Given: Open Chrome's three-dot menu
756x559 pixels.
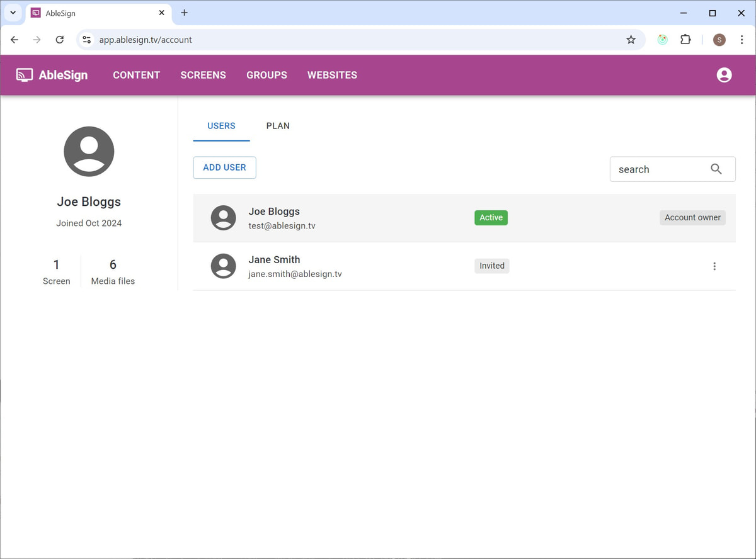Looking at the screenshot, I should pyautogui.click(x=742, y=40).
